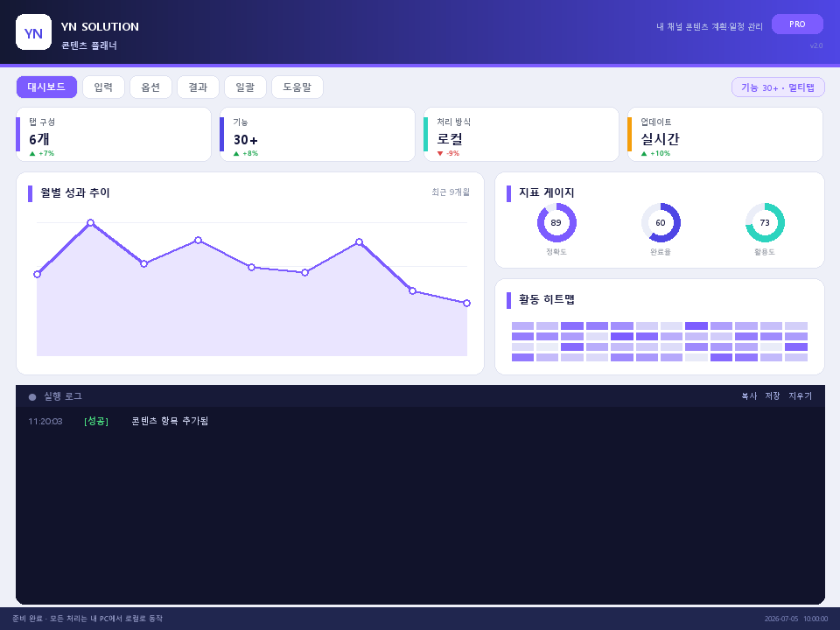Click the 저장 log button

point(773,395)
